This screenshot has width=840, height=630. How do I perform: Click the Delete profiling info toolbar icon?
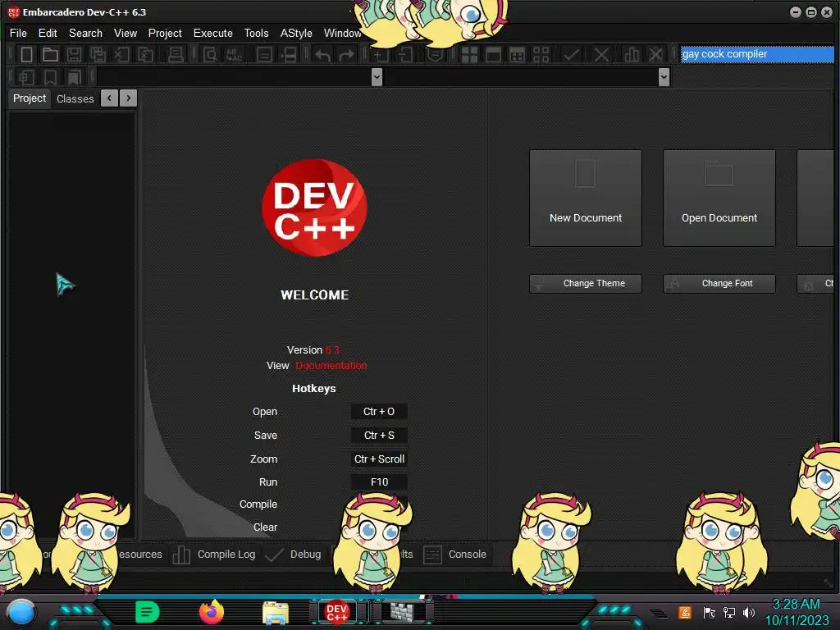click(655, 54)
